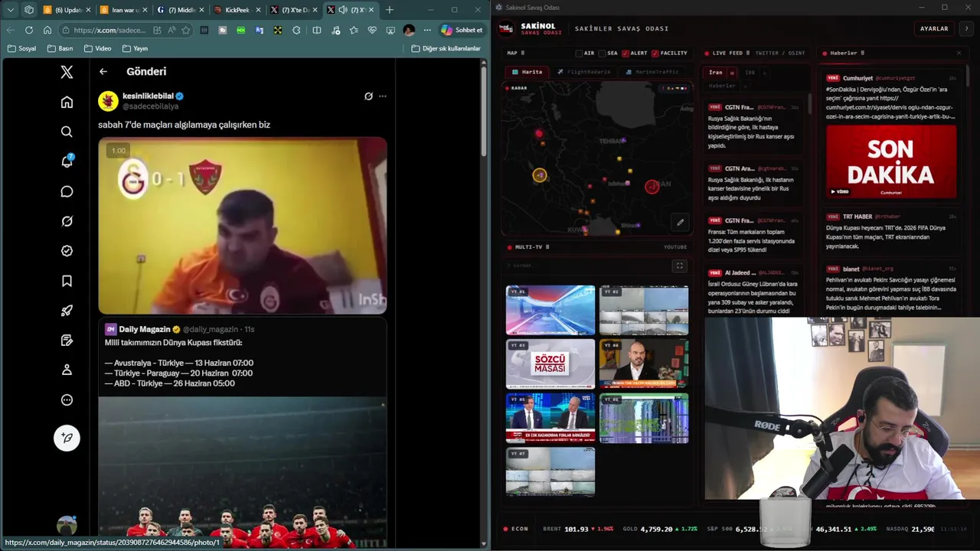Open the Daily Magazin quoted post author
Screen dimensions: 980x551
pyautogui.click(x=144, y=329)
